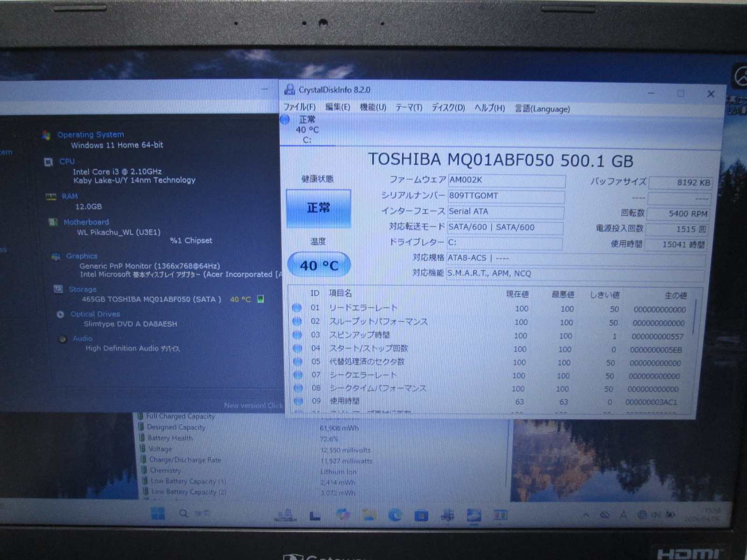Open the Motherboard section link
747x560 pixels.
pyautogui.click(x=86, y=222)
